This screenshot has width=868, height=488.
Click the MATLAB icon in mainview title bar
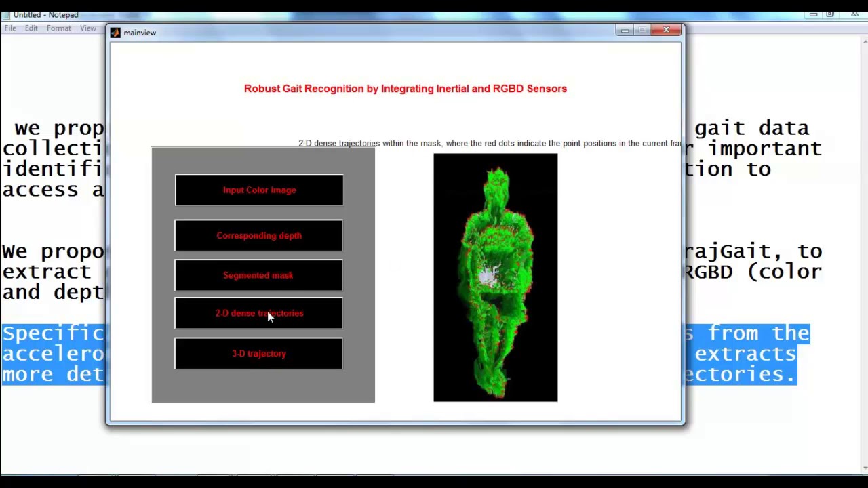point(115,33)
